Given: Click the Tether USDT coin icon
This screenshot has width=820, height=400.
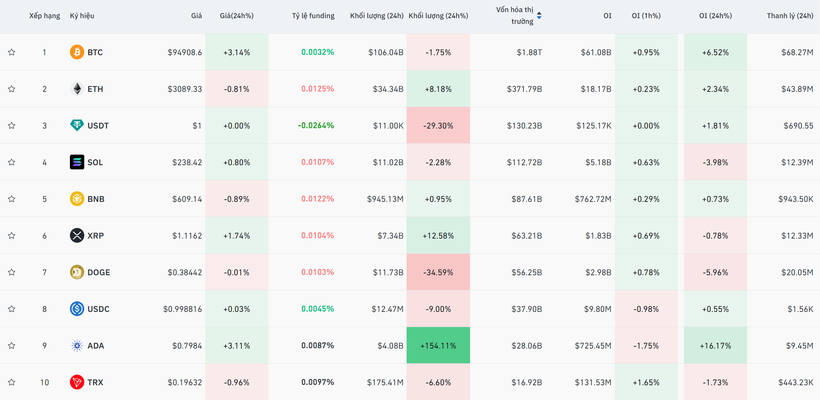Looking at the screenshot, I should [x=77, y=126].
